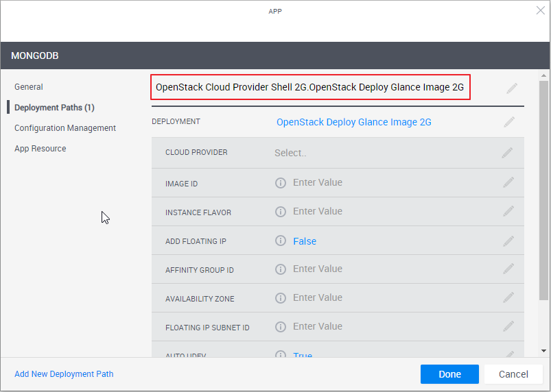Click pencil icon beside deployment path name
551x392 pixels.
coord(511,88)
